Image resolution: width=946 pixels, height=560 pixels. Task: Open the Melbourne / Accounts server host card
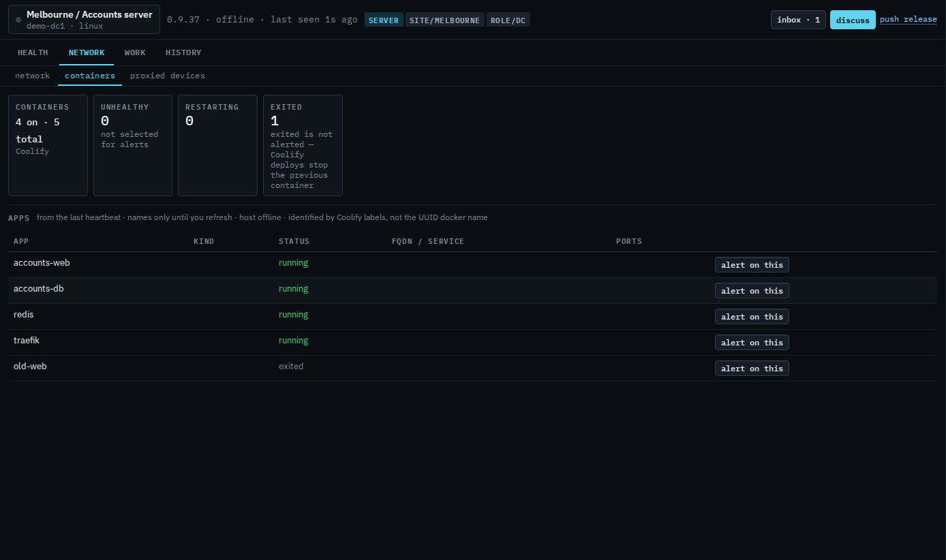[85, 20]
